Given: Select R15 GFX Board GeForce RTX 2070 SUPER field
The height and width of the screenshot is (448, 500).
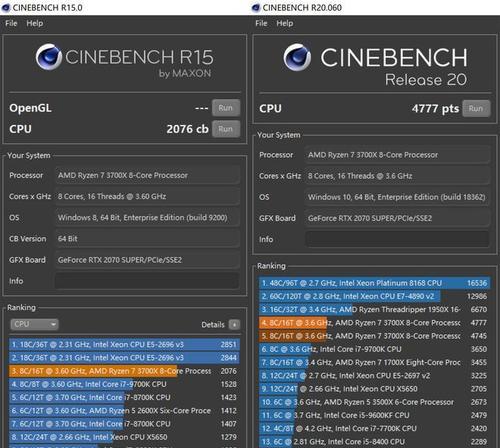Looking at the screenshot, I should tap(147, 260).
